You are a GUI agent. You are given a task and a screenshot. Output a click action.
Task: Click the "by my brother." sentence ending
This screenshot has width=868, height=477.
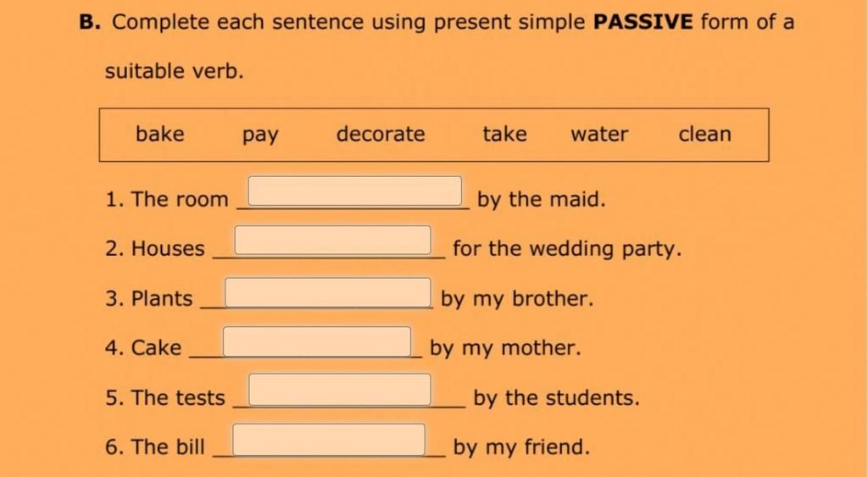pos(517,299)
